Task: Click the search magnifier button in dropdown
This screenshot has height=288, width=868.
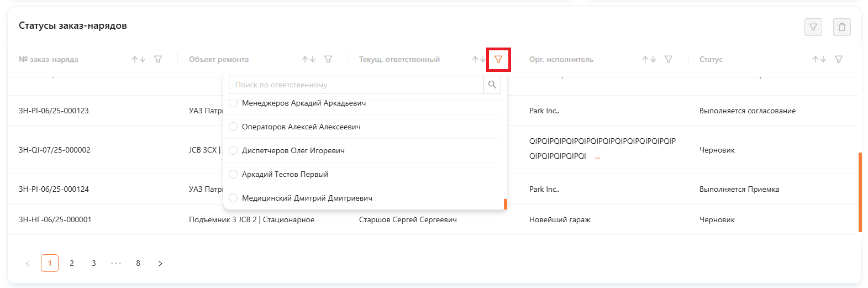Action: 492,85
